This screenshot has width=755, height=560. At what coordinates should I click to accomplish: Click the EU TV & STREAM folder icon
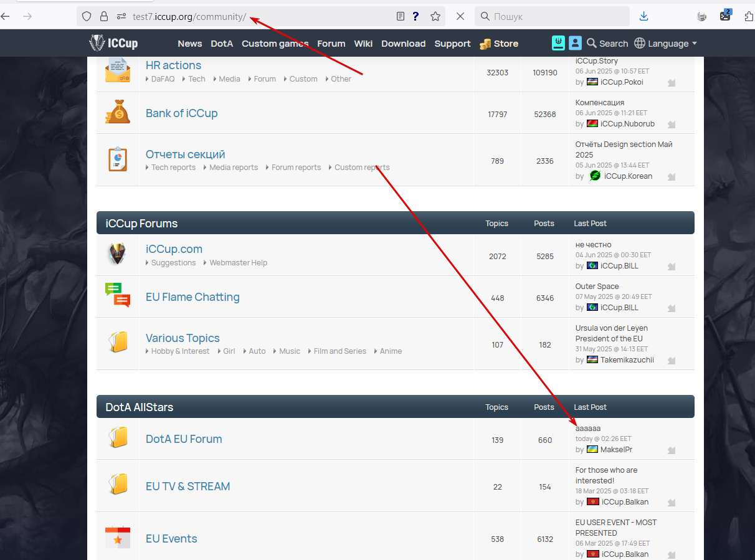pyautogui.click(x=117, y=485)
